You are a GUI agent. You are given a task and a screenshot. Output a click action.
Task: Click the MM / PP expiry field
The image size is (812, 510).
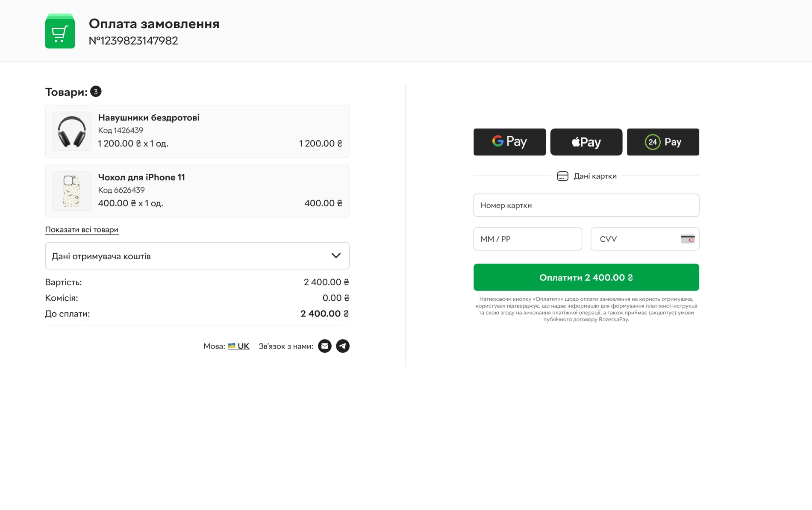pos(527,239)
